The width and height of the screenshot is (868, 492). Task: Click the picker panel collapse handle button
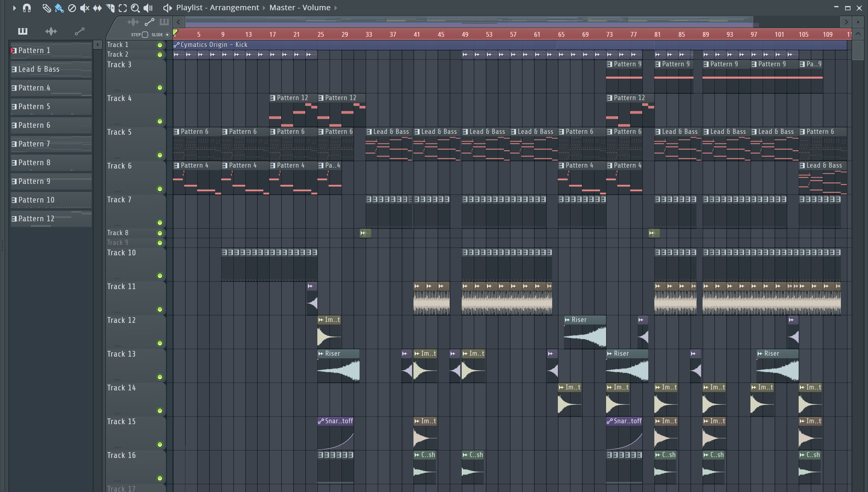[x=97, y=45]
